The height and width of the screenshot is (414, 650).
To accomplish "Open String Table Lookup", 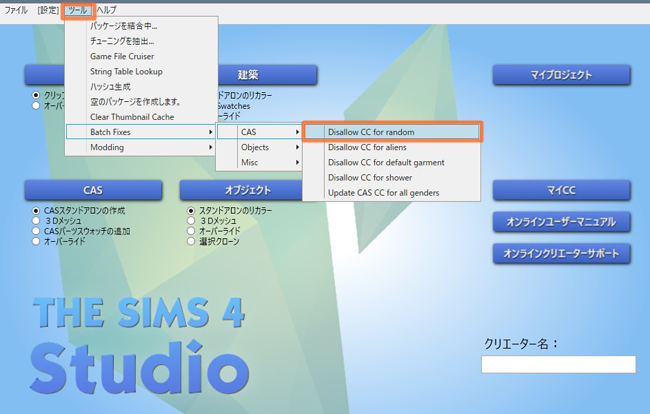I will pos(141,72).
